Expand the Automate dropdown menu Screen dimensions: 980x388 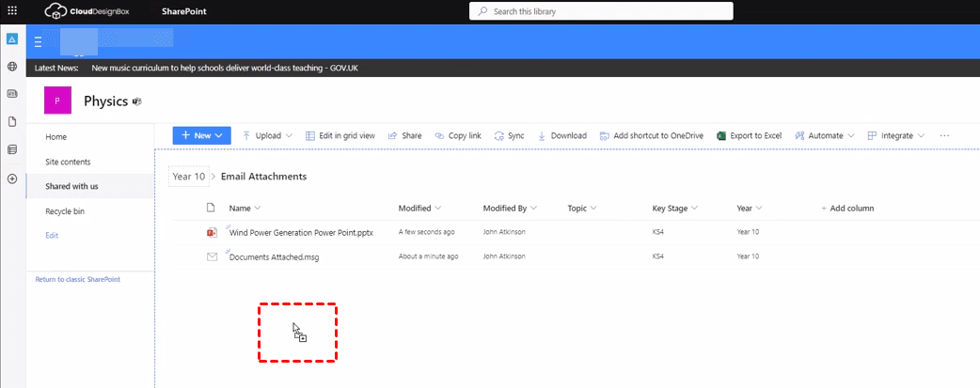[825, 135]
